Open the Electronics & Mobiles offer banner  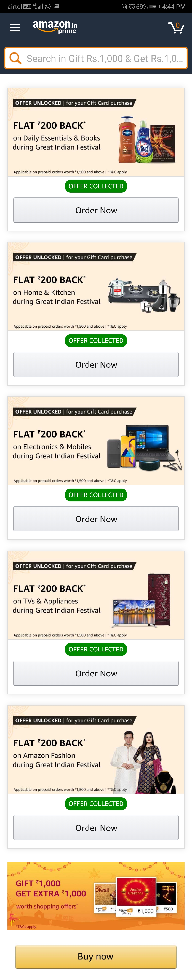pyautogui.click(x=96, y=441)
